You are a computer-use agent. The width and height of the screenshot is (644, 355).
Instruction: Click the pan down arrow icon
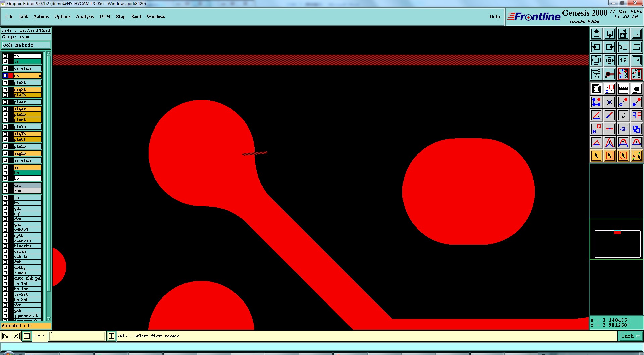point(610,34)
